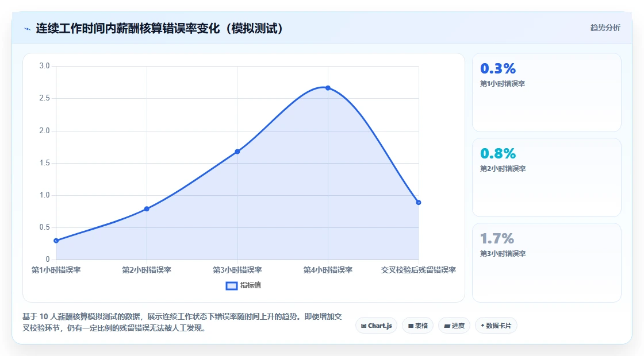Open the 0.8% 第2小时错误率 card

pos(547,177)
